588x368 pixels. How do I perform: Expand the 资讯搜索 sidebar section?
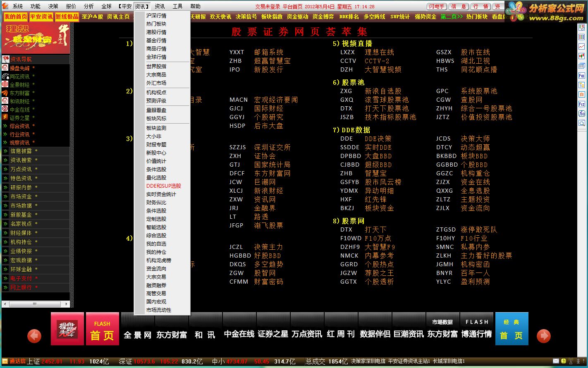[36, 160]
